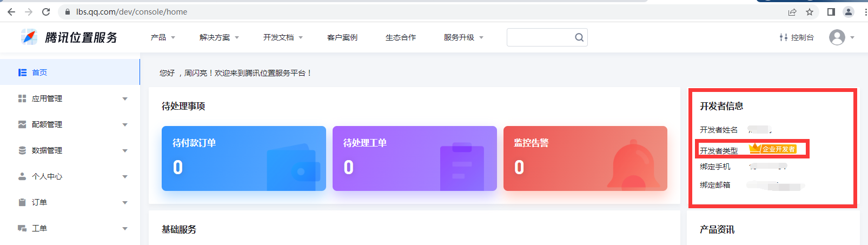The image size is (868, 245).
Task: Open the 服务升级 dropdown menu
Action: click(463, 37)
